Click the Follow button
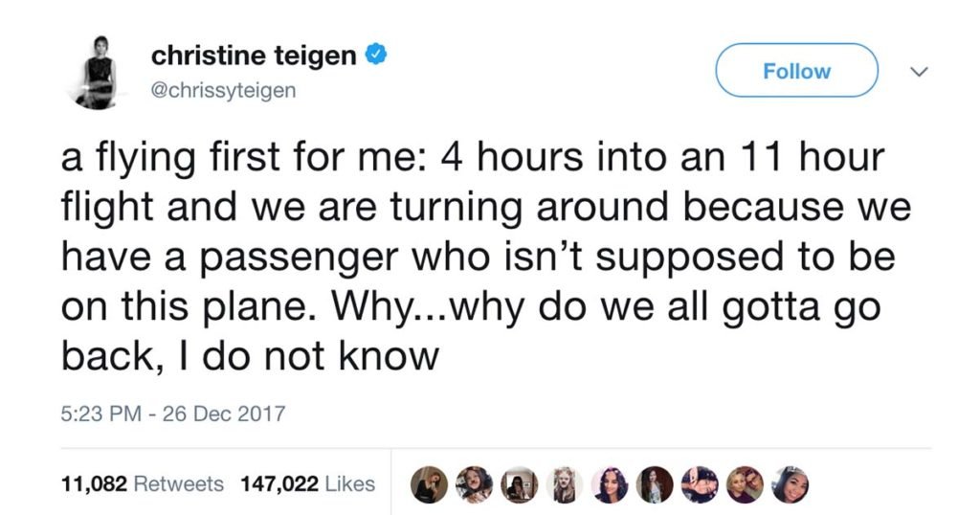 [x=796, y=71]
